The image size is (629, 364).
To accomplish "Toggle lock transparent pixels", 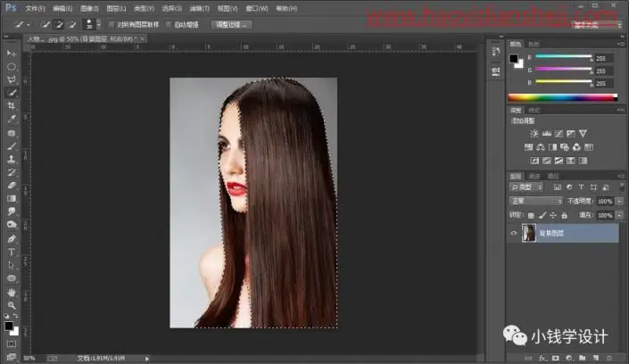I will coord(531,216).
